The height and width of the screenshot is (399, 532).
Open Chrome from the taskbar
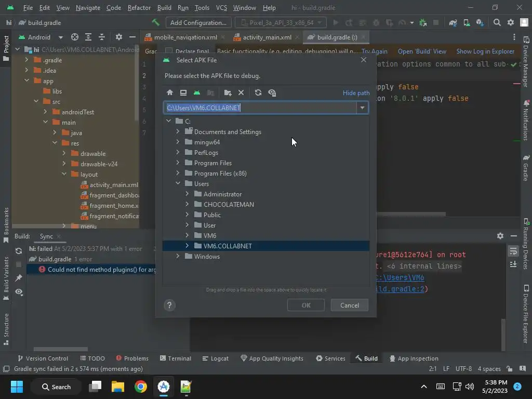point(140,387)
